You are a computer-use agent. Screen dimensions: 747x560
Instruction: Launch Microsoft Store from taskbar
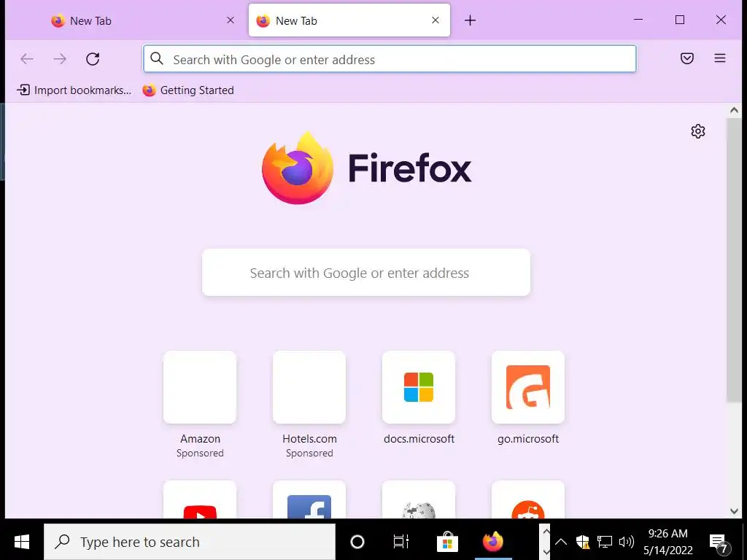pyautogui.click(x=447, y=542)
